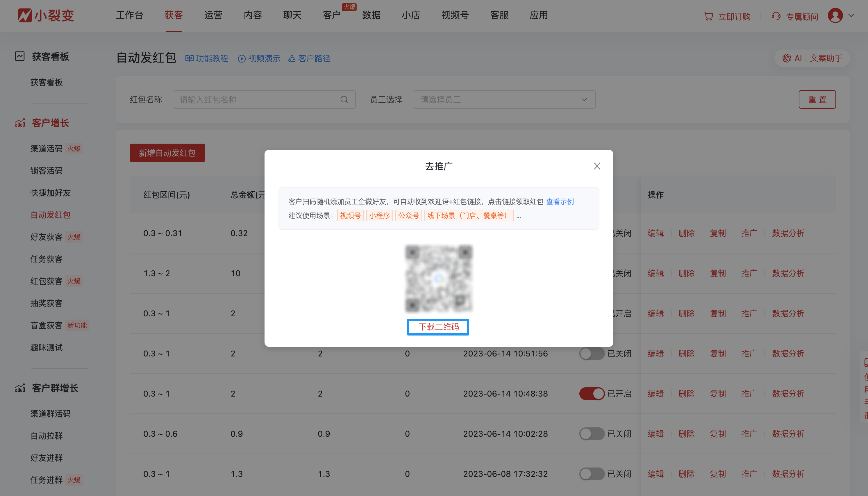This screenshot has height=496, width=868.
Task: Open 好友获客 in the sidebar
Action: (46, 237)
